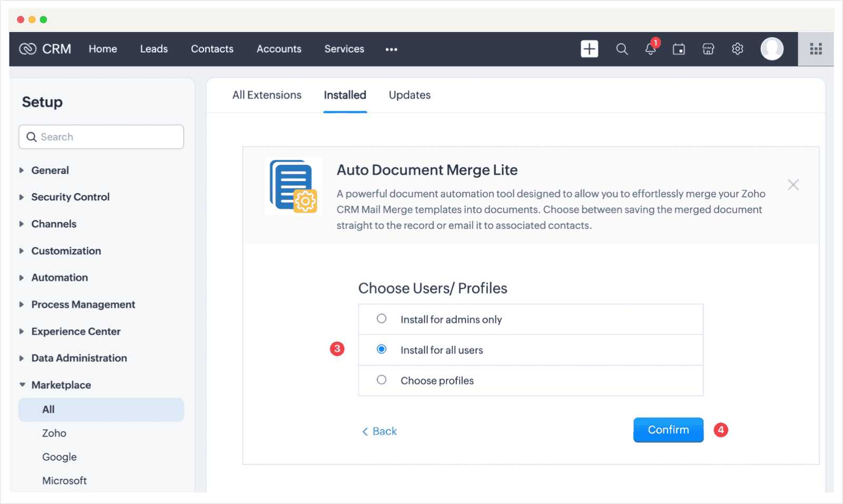Open the settings gear icon
The width and height of the screenshot is (843, 504).
(737, 49)
